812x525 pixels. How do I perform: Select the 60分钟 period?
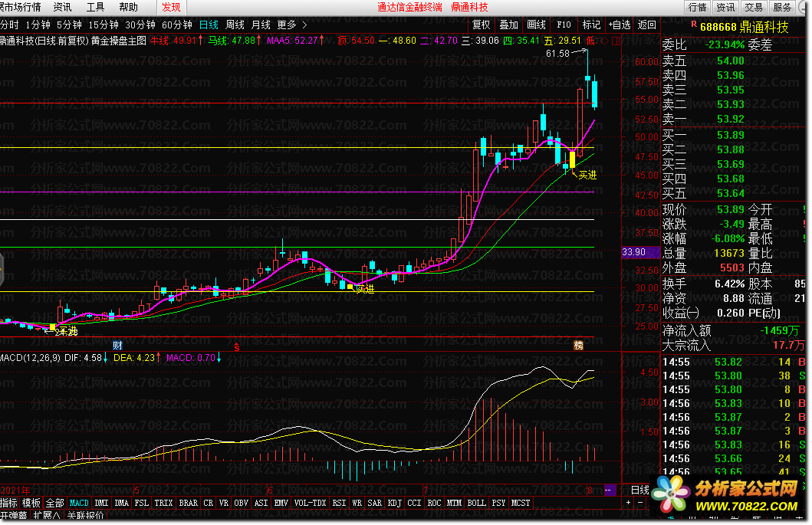[x=177, y=25]
